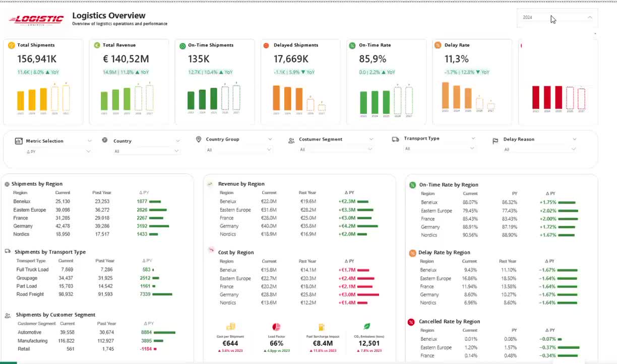This screenshot has width=617, height=364.
Task: Select Benelux in Cancelled Rate by Region
Action: (500, 339)
